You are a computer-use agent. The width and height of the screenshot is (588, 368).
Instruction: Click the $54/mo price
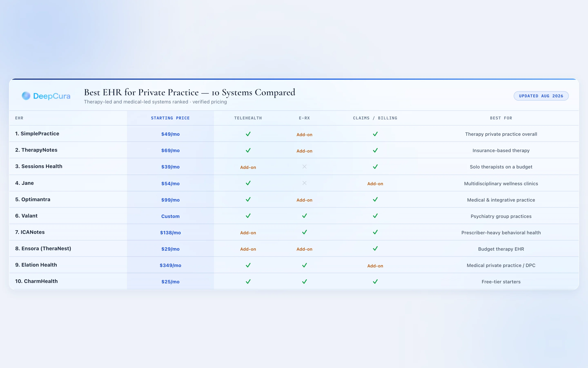click(x=170, y=184)
